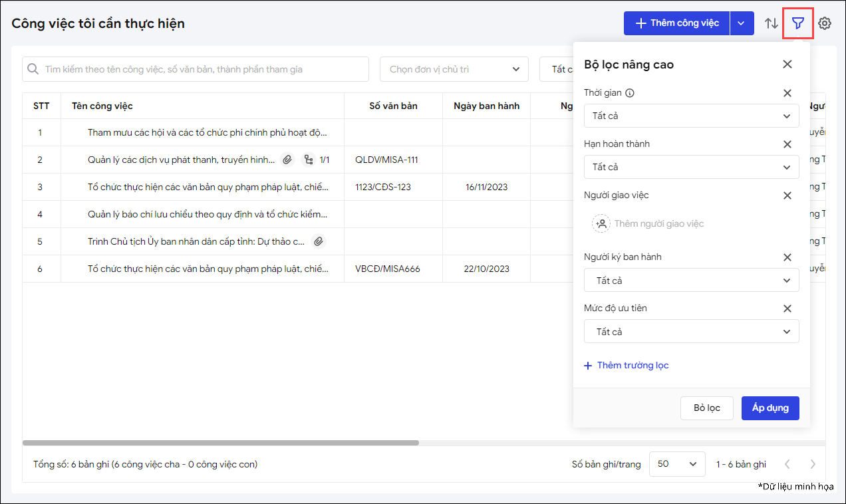The height and width of the screenshot is (504, 846).
Task: Click the 1 - 6 bản ghi text
Action: point(741,464)
